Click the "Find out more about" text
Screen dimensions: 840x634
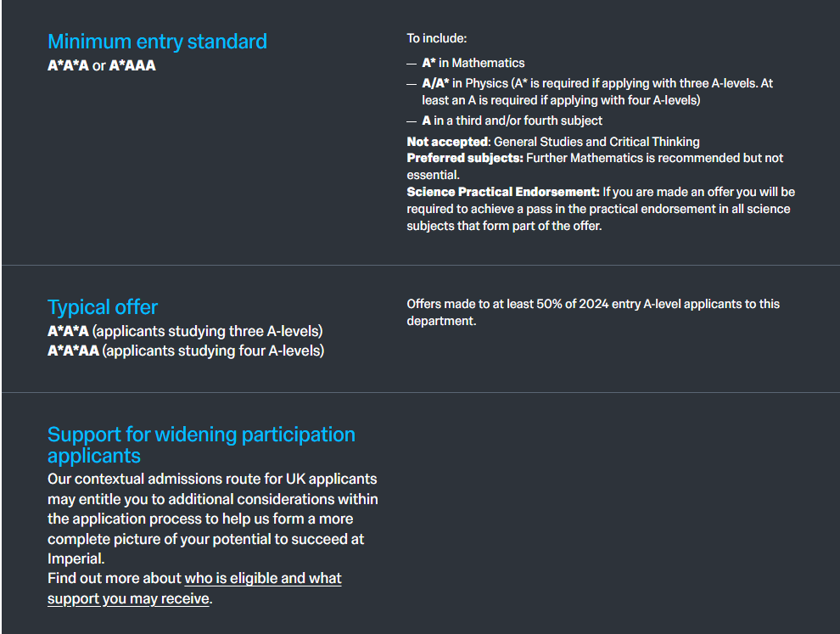(115, 579)
